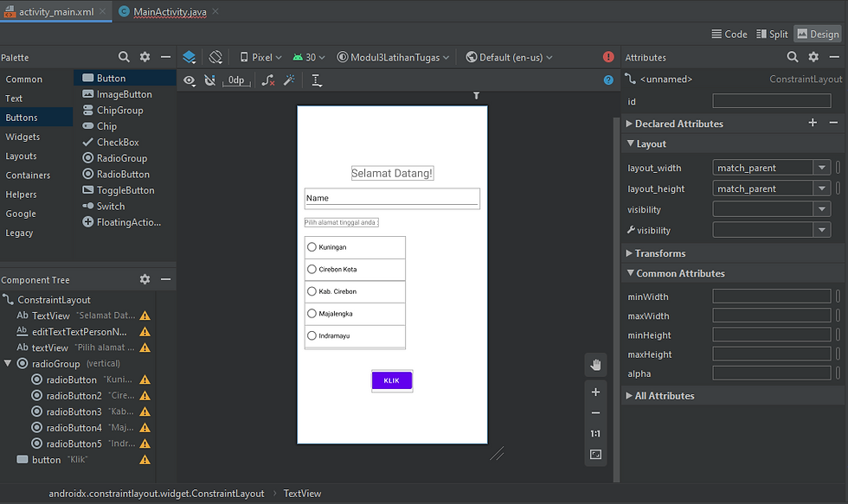Image resolution: width=848 pixels, height=504 pixels.
Task: Minimize the Palette panel
Action: [165, 57]
